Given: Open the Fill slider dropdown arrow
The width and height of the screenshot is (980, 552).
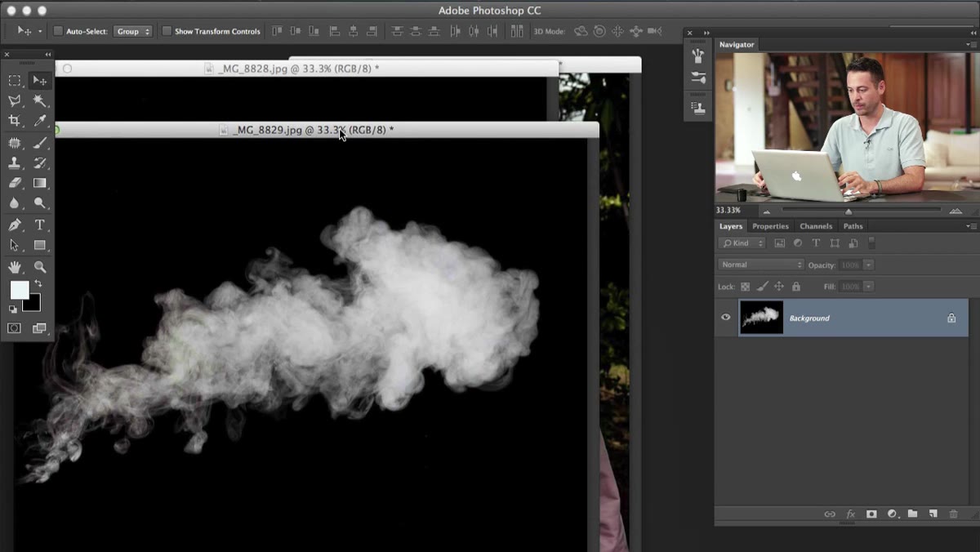Looking at the screenshot, I should click(x=868, y=287).
